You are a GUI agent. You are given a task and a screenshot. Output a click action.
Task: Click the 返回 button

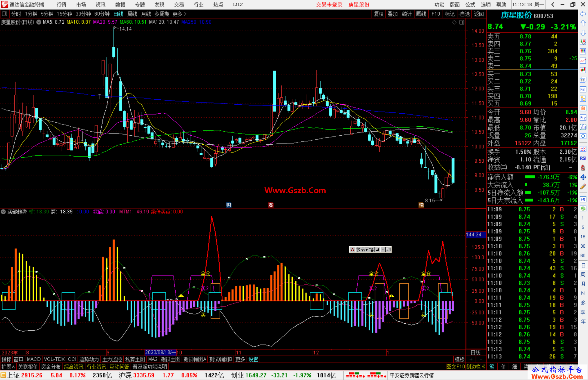point(479,14)
